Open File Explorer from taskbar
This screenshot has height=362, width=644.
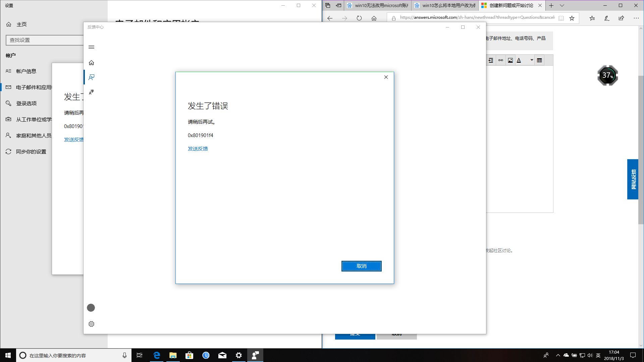click(x=173, y=355)
